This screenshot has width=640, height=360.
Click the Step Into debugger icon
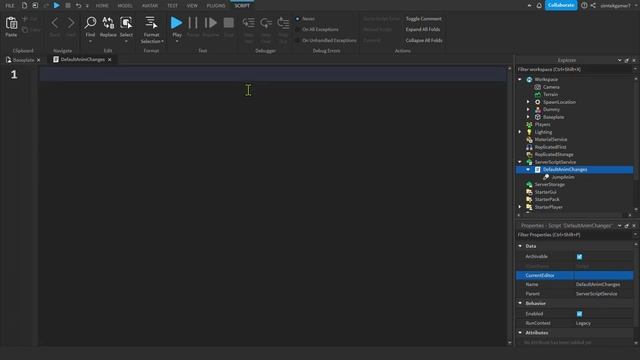(x=249, y=23)
